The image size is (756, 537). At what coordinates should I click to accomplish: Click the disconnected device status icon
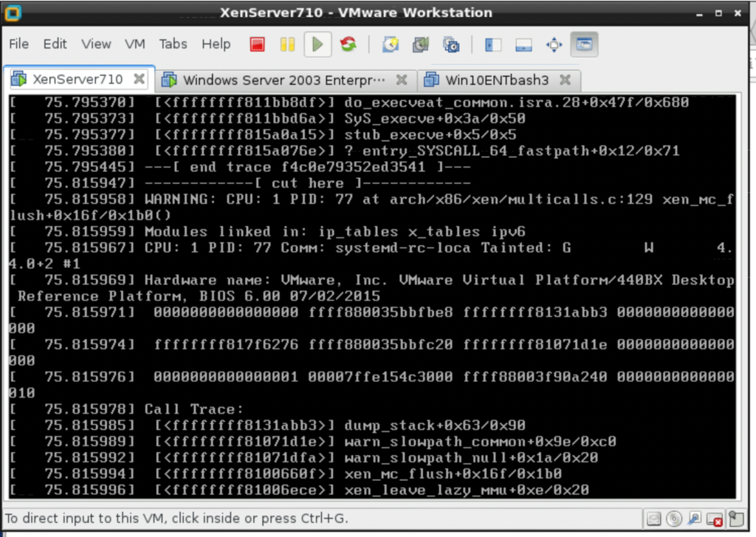point(715,519)
